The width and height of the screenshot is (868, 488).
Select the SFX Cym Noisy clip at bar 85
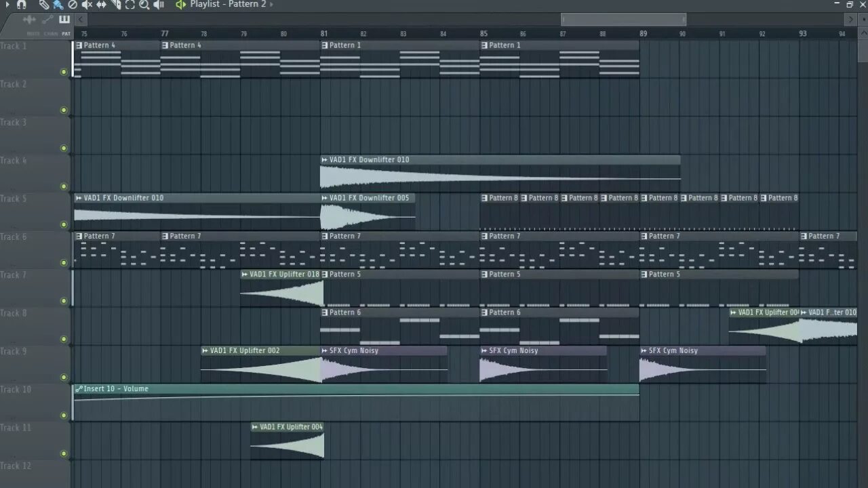543,365
